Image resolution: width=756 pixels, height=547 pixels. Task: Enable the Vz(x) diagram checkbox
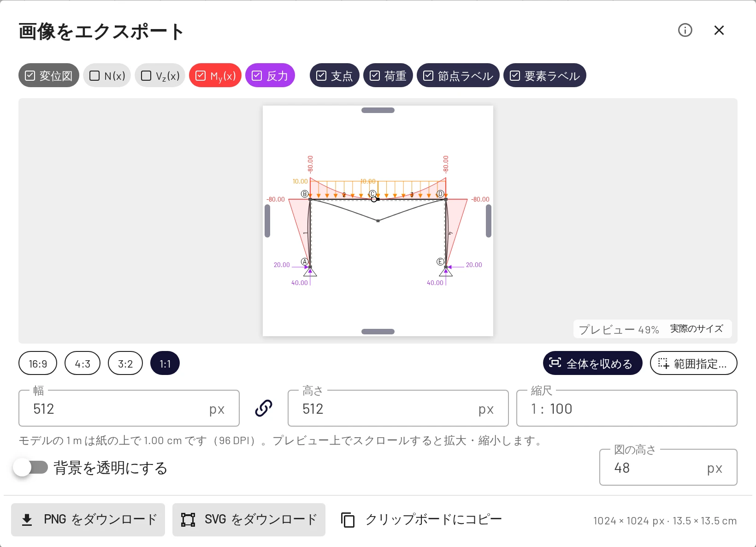(160, 76)
